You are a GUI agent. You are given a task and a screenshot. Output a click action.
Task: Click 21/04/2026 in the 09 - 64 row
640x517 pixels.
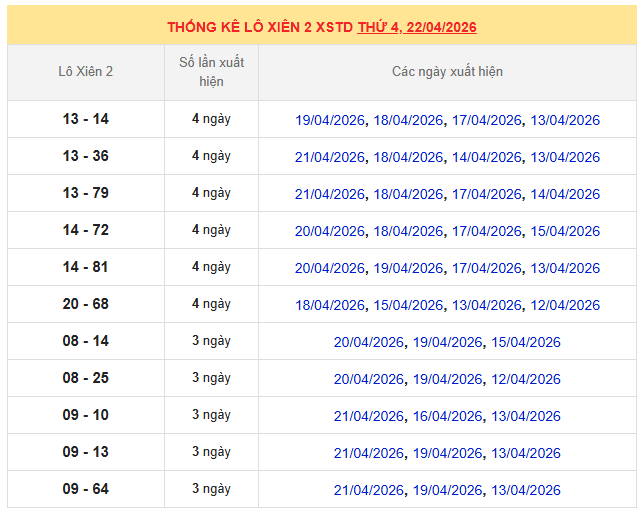click(x=369, y=490)
